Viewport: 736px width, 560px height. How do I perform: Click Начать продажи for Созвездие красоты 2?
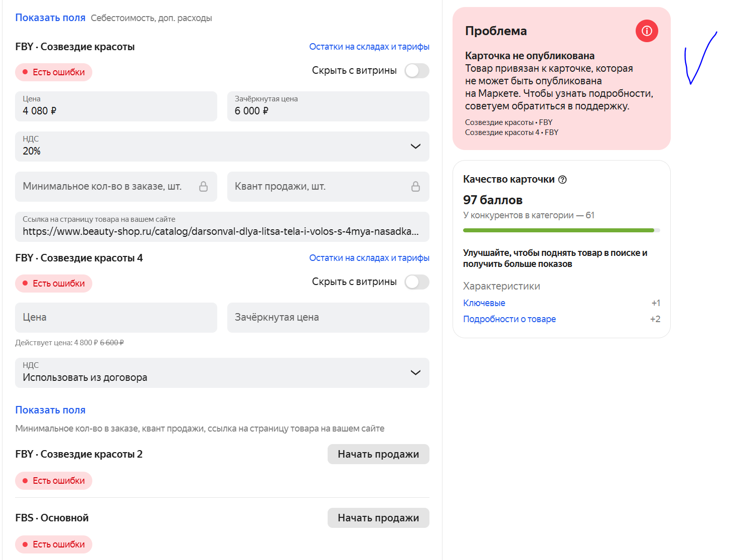[378, 454]
